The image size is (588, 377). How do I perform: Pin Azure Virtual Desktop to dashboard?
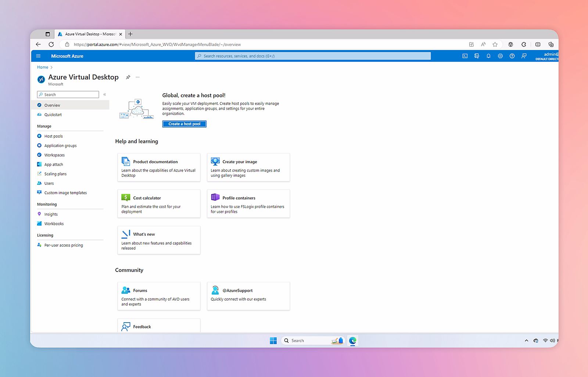pyautogui.click(x=128, y=77)
